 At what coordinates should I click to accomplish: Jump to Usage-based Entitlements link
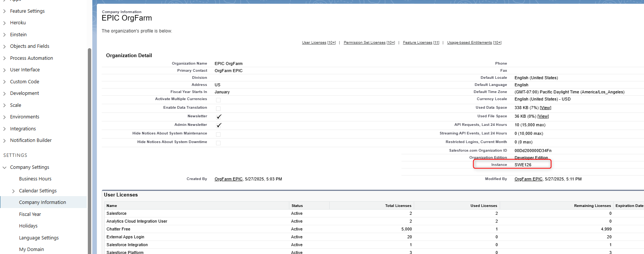coord(474,43)
